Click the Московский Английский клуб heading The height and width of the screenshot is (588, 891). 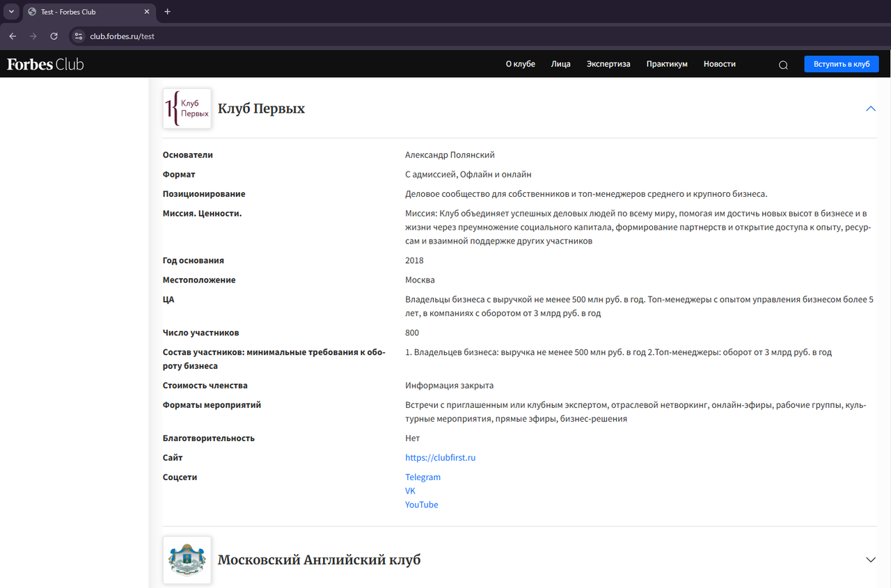[319, 559]
